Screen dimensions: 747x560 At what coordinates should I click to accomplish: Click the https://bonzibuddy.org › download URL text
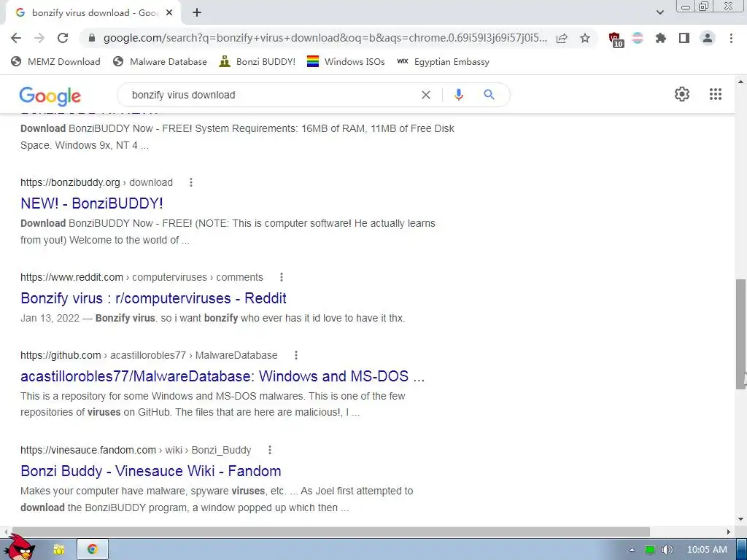click(96, 182)
